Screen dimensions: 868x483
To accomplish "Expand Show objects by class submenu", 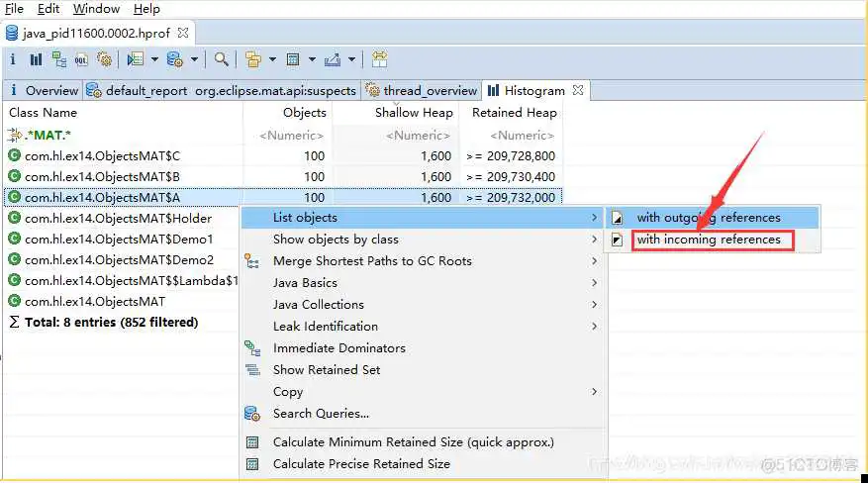I will click(423, 239).
